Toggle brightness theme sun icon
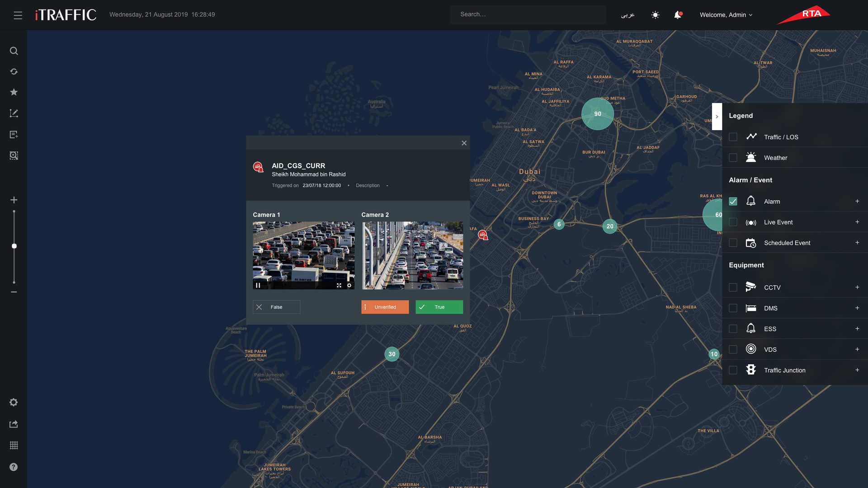Screen dimensions: 868x488 coord(655,15)
